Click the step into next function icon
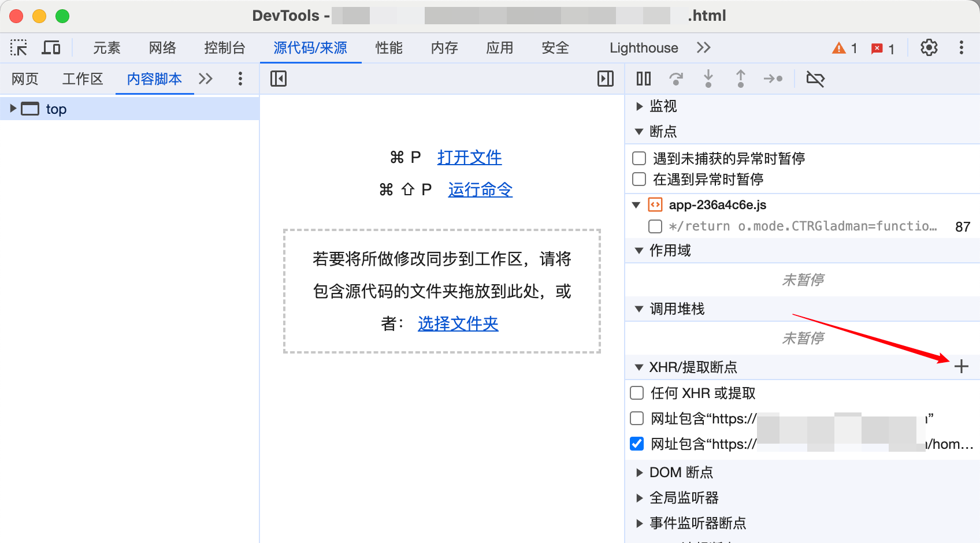 click(x=708, y=79)
